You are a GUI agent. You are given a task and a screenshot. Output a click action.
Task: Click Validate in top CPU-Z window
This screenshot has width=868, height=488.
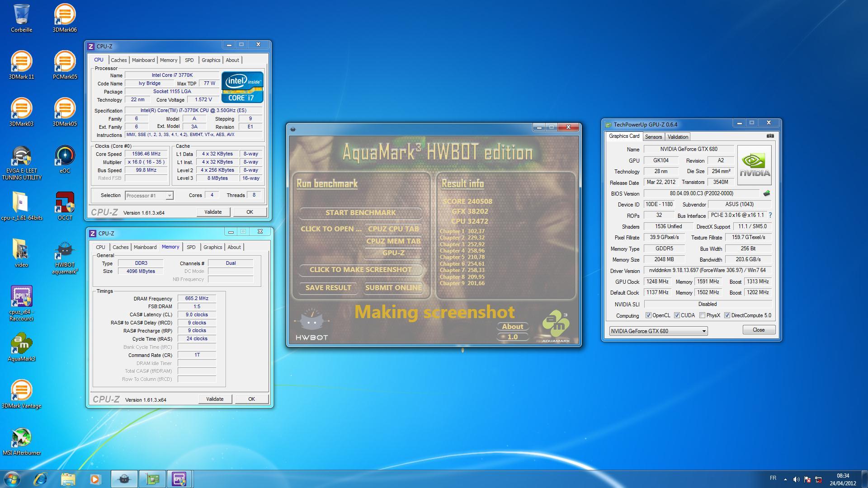pyautogui.click(x=213, y=212)
